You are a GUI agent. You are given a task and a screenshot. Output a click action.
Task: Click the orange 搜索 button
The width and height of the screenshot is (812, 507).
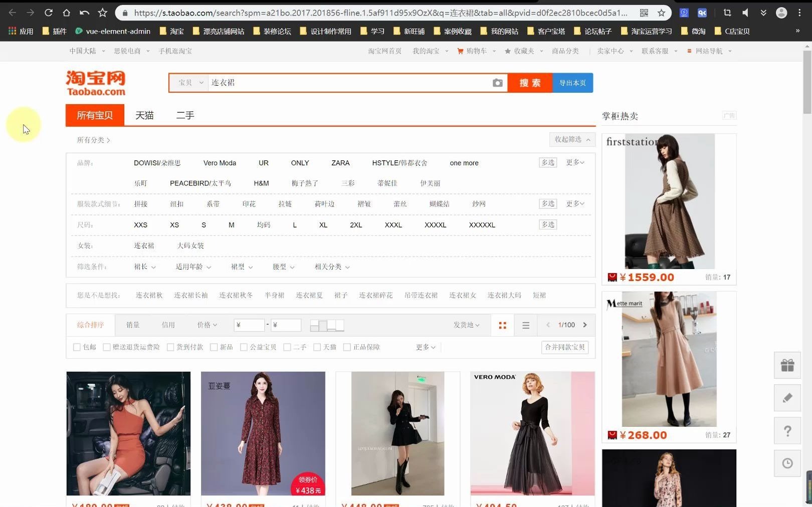pyautogui.click(x=530, y=83)
